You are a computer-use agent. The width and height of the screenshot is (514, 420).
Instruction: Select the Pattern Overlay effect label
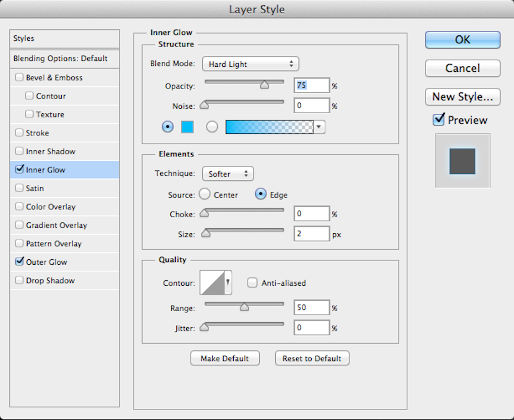[54, 244]
